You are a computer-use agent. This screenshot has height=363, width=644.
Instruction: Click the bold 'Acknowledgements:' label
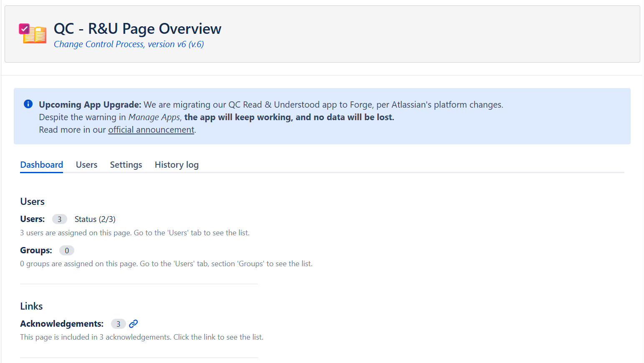click(x=62, y=324)
